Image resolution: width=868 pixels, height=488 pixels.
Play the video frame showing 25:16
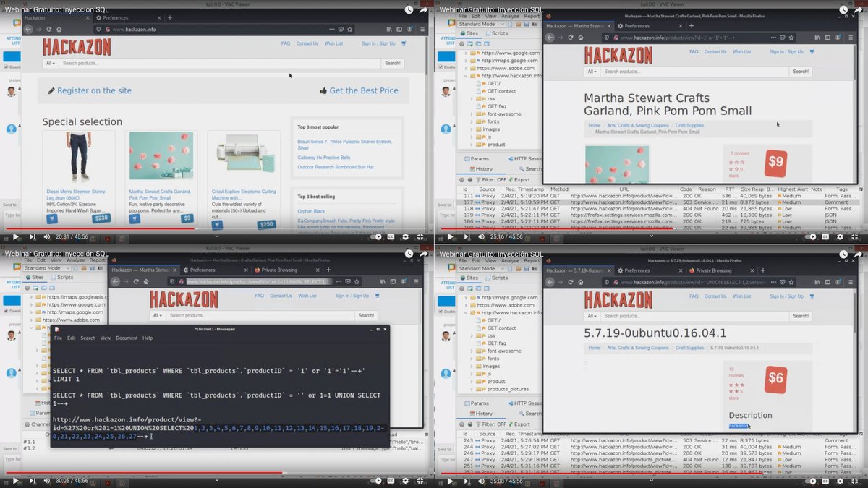click(x=449, y=236)
